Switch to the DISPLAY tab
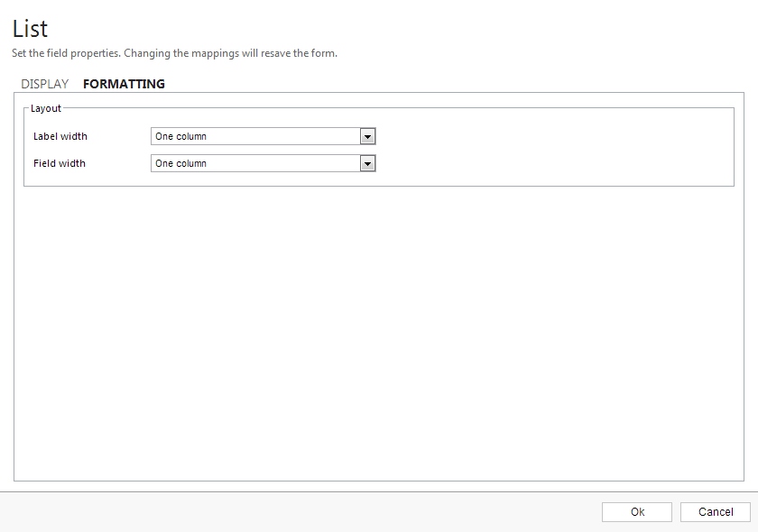758x532 pixels. 44,84
